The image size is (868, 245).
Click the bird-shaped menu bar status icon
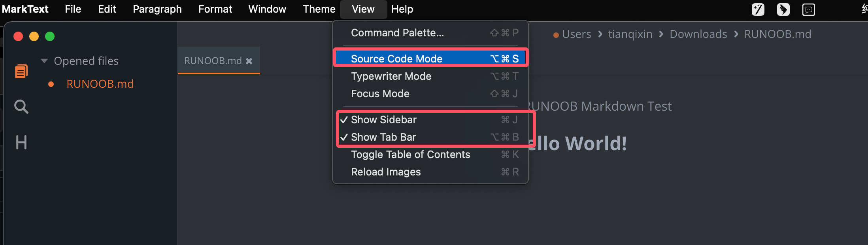click(783, 9)
